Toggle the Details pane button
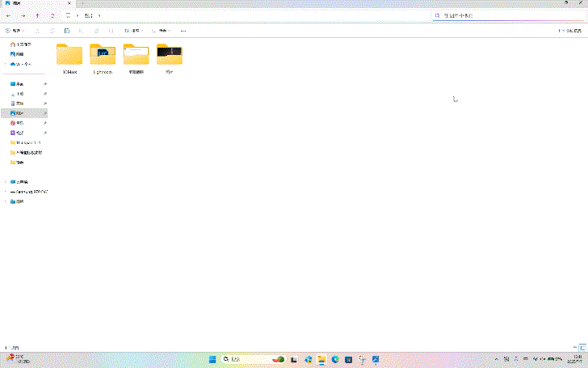The image size is (588, 368). click(572, 31)
